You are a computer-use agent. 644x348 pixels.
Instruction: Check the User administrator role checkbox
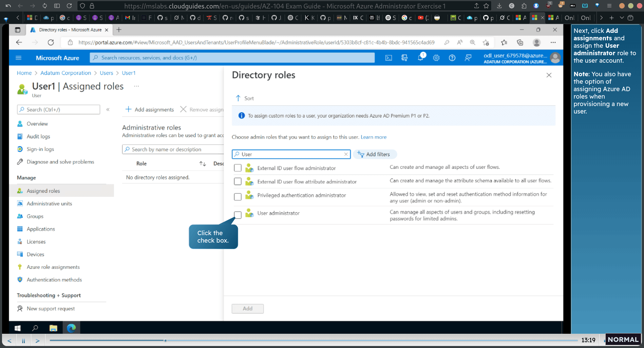(238, 215)
